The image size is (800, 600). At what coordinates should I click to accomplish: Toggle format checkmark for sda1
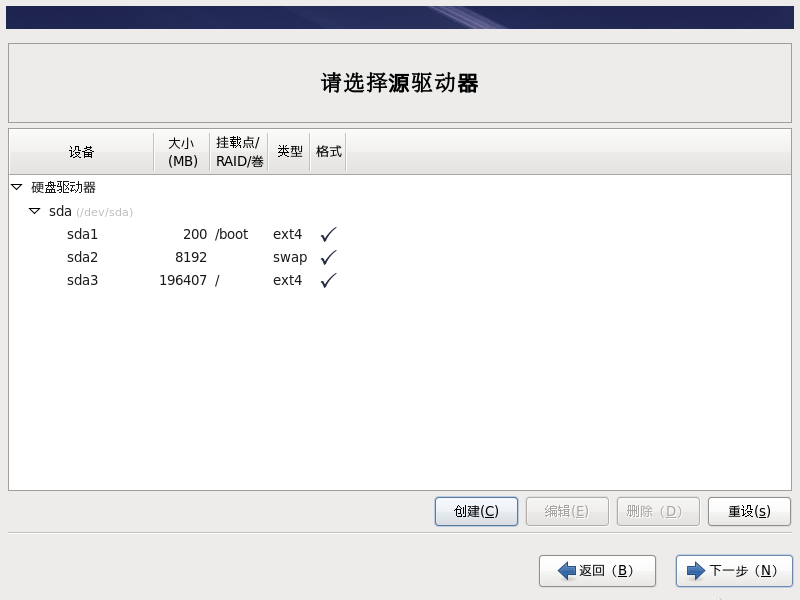click(x=329, y=234)
